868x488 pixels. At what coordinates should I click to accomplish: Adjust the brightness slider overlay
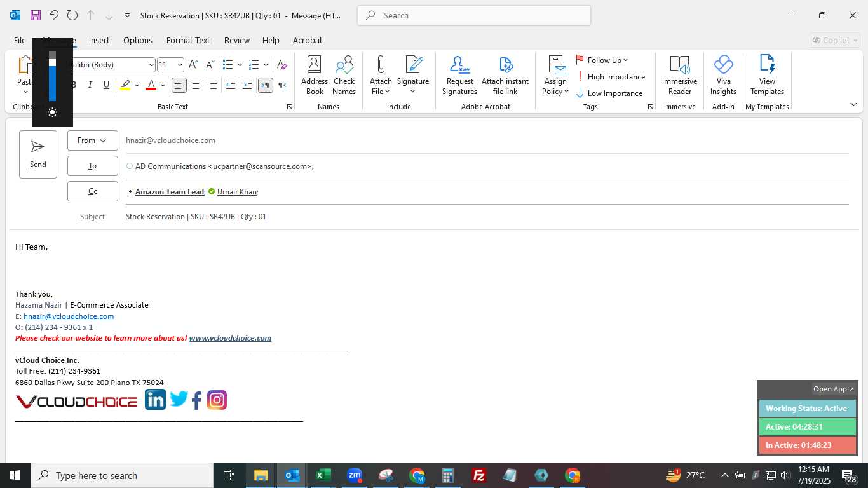pos(52,76)
